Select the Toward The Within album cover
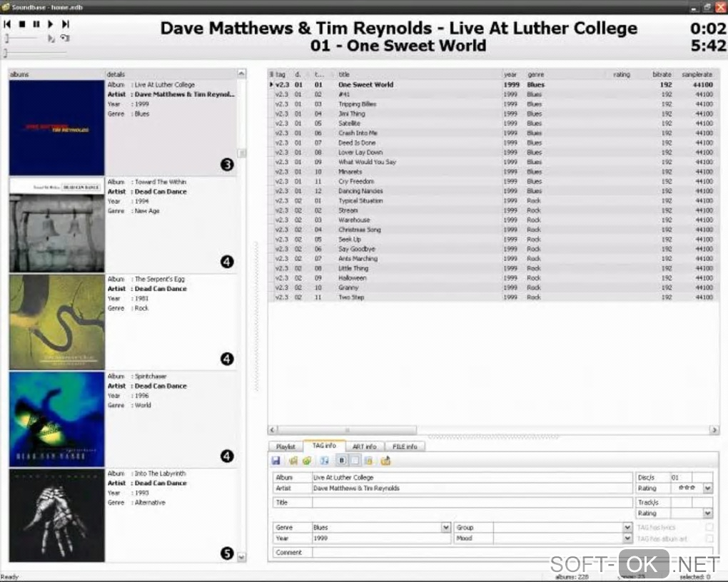 point(56,225)
